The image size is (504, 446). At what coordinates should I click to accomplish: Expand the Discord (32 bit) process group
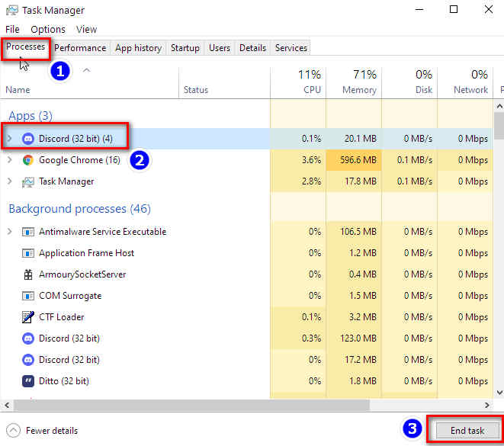(x=10, y=139)
